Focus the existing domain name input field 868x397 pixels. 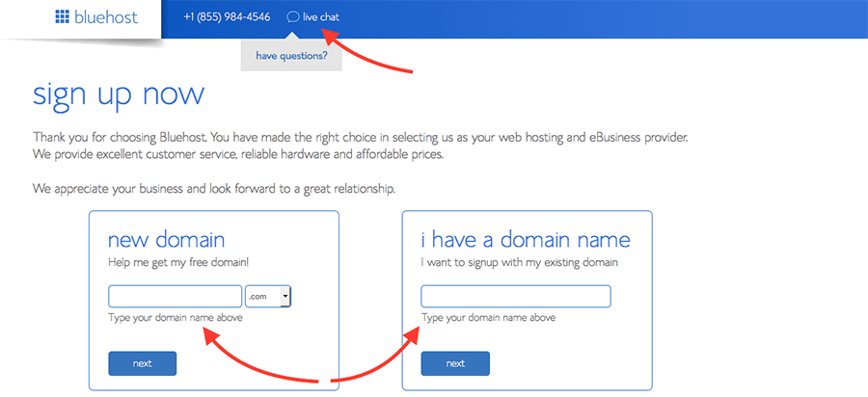516,297
